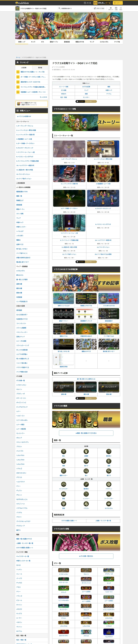The height and width of the screenshot is (644, 138).
Task: Click the バトルマスター job icon
Action: pyautogui.click(x=64, y=484)
